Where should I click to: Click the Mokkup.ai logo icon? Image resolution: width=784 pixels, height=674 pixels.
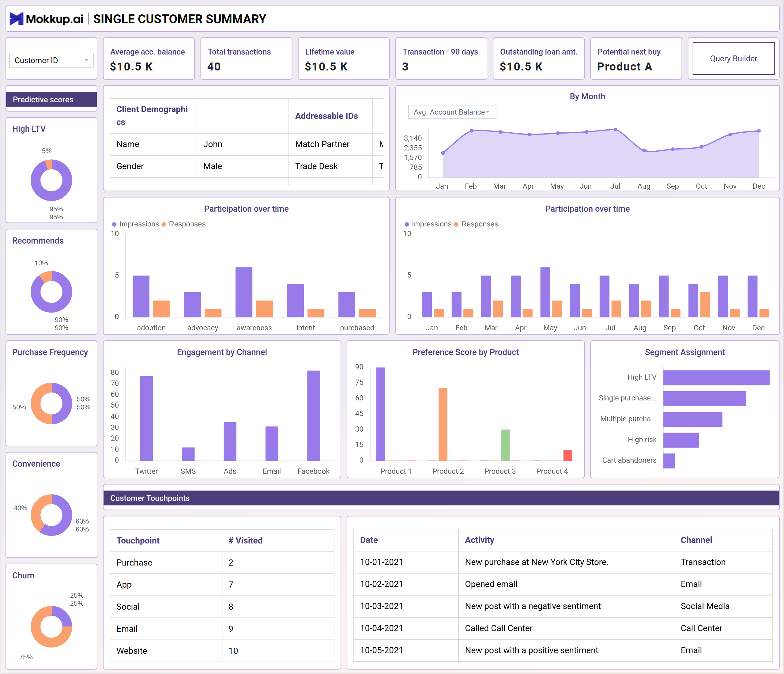pyautogui.click(x=16, y=19)
